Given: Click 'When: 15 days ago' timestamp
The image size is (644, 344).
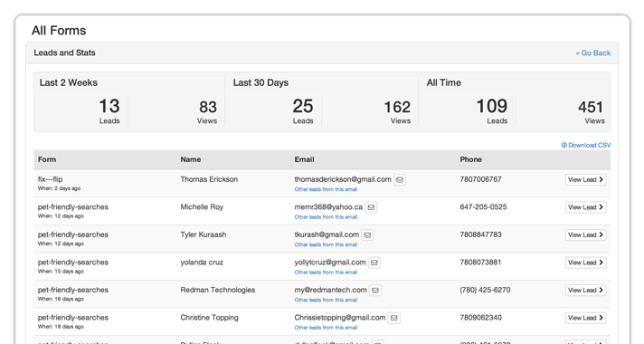Looking at the screenshot, I should [61, 272].
